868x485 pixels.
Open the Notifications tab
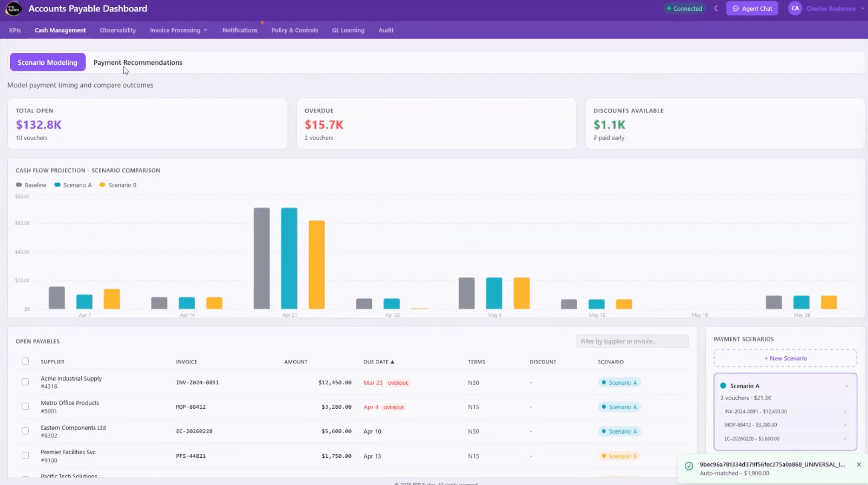[x=240, y=30]
